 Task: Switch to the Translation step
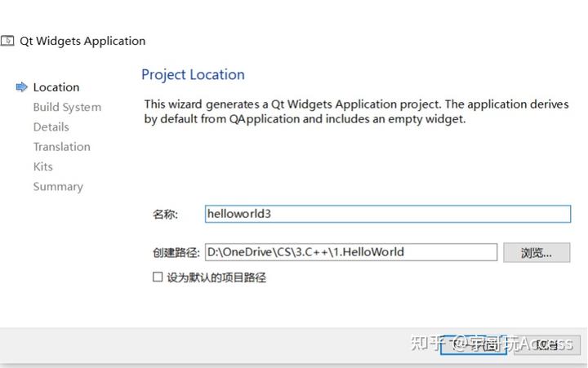coord(61,147)
